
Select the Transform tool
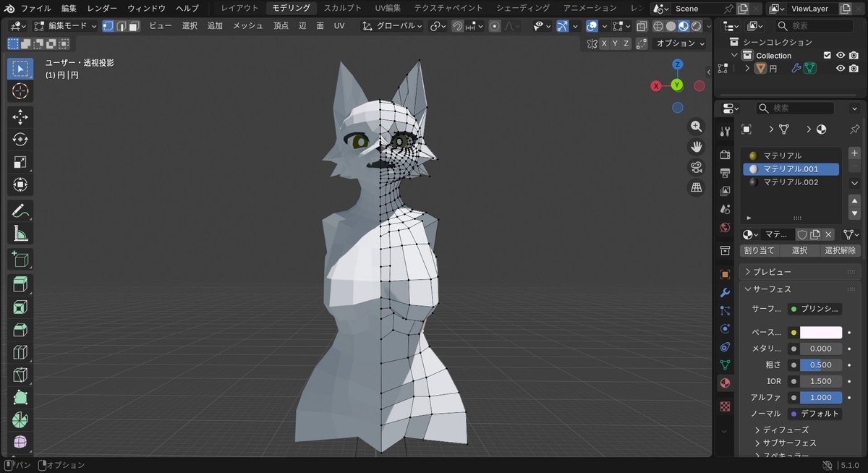click(x=20, y=184)
